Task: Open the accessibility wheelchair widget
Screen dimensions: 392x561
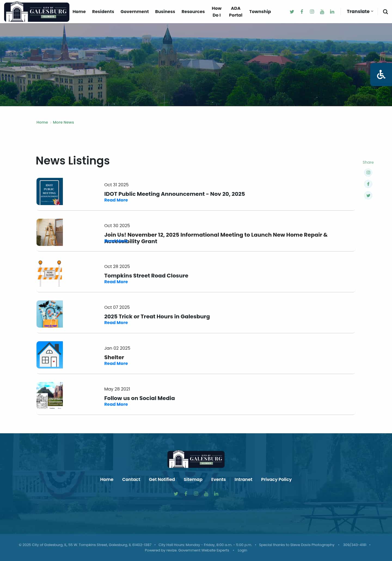Action: tap(381, 74)
